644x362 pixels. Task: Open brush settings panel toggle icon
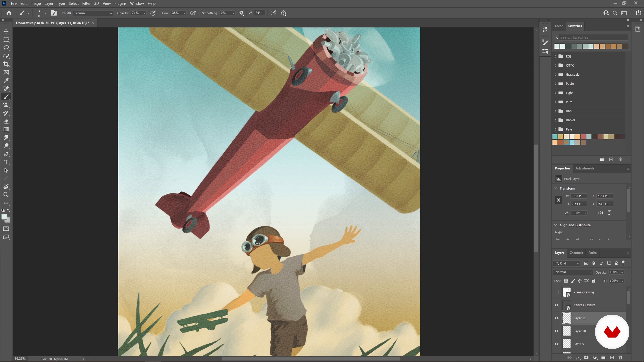[x=54, y=13]
